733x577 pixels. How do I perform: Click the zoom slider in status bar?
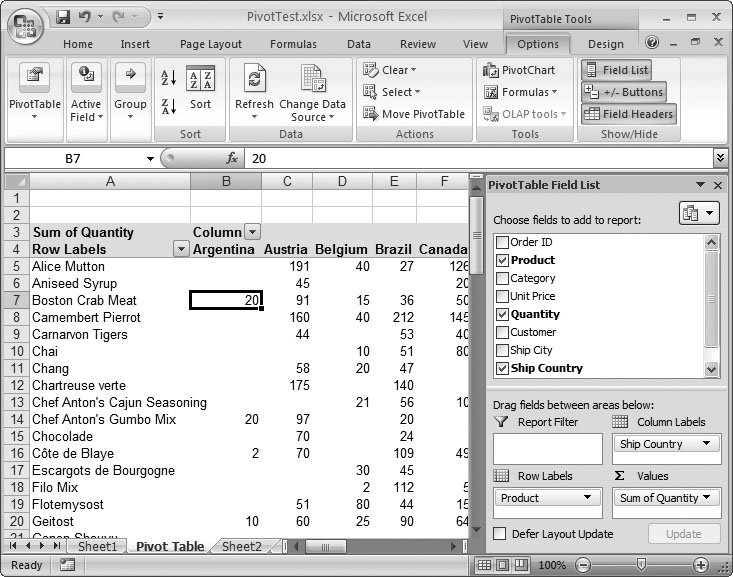(641, 565)
